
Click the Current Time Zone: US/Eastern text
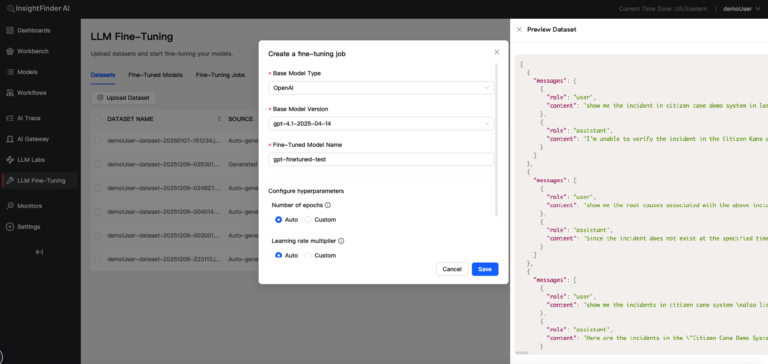pyautogui.click(x=664, y=9)
